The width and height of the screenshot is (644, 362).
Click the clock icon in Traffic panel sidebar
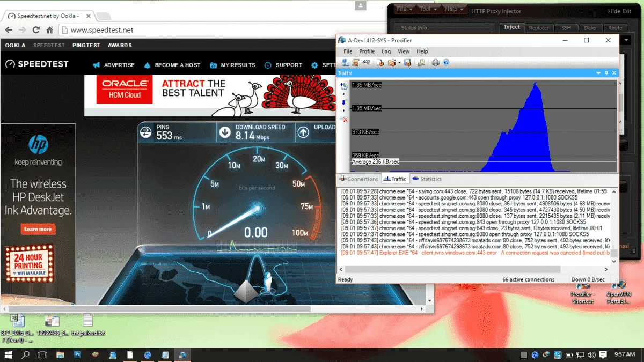pyautogui.click(x=344, y=86)
